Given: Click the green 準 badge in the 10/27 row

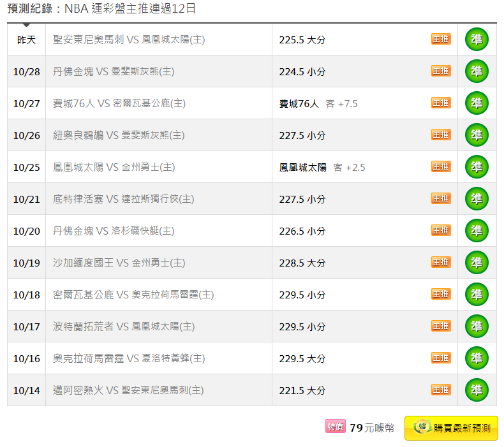Looking at the screenshot, I should point(477,103).
